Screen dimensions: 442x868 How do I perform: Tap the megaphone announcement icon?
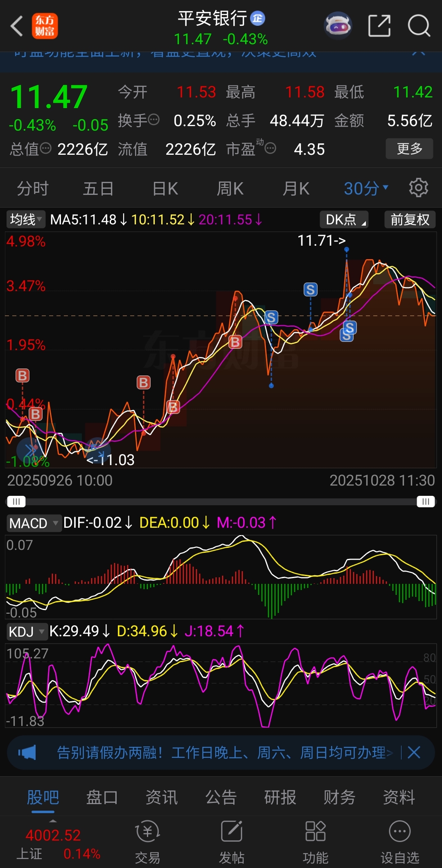pos(27,752)
